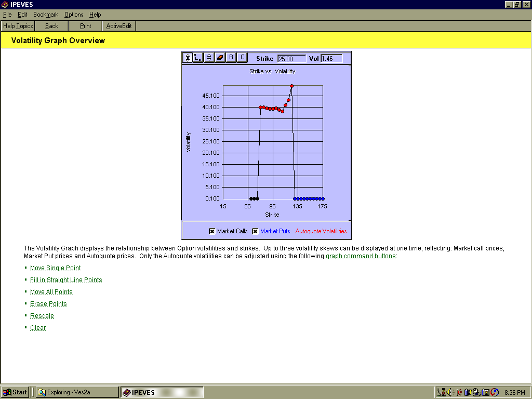Select the Erase Points eraser tool

click(x=220, y=57)
